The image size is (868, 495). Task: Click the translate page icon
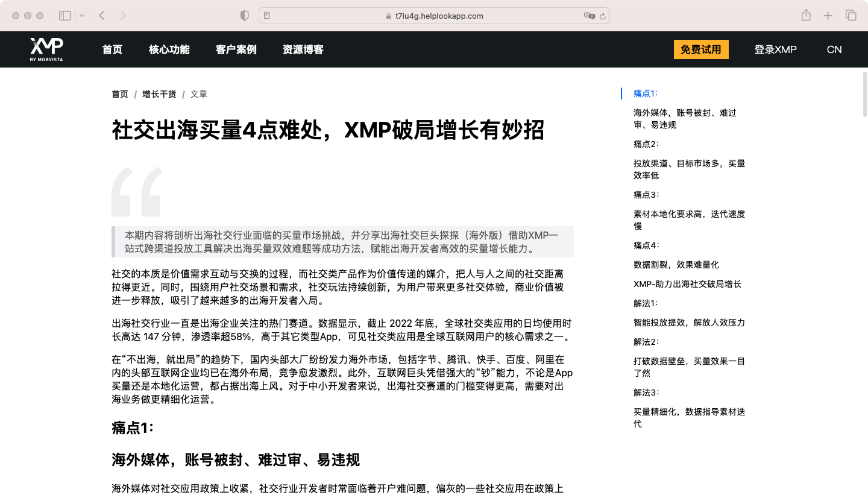589,16
